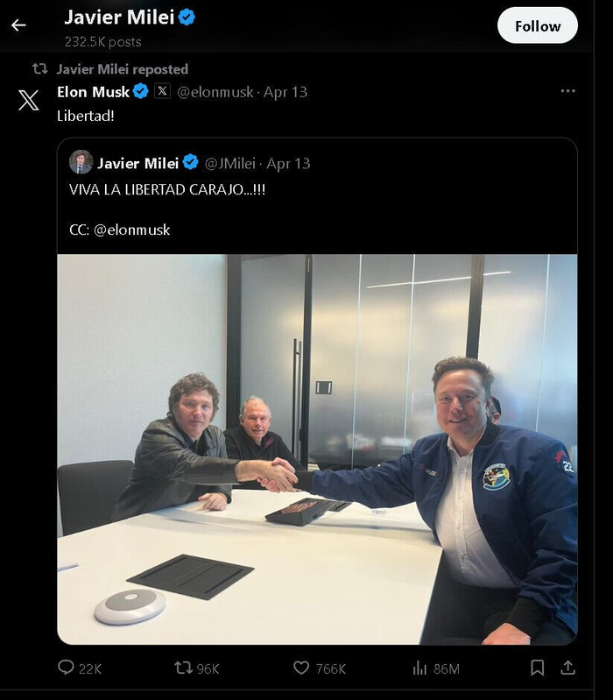Click the "Javier Milei reposted" label
This screenshot has height=700, width=613.
click(122, 69)
